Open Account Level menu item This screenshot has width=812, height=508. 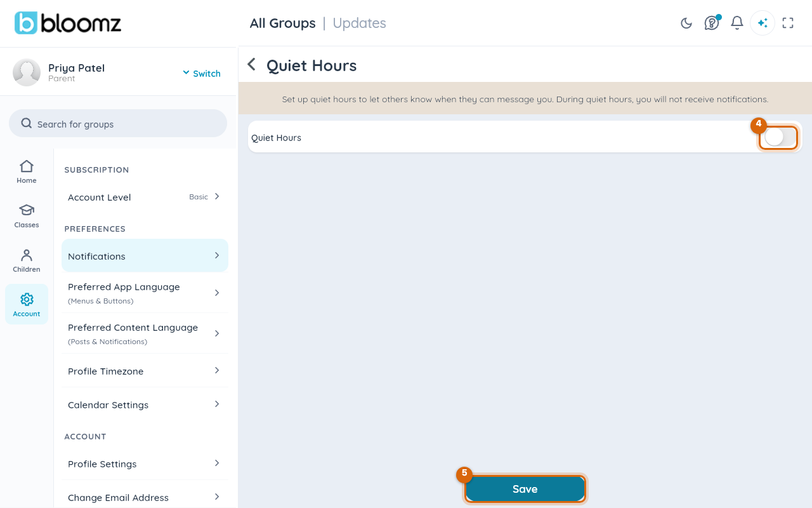tap(145, 197)
